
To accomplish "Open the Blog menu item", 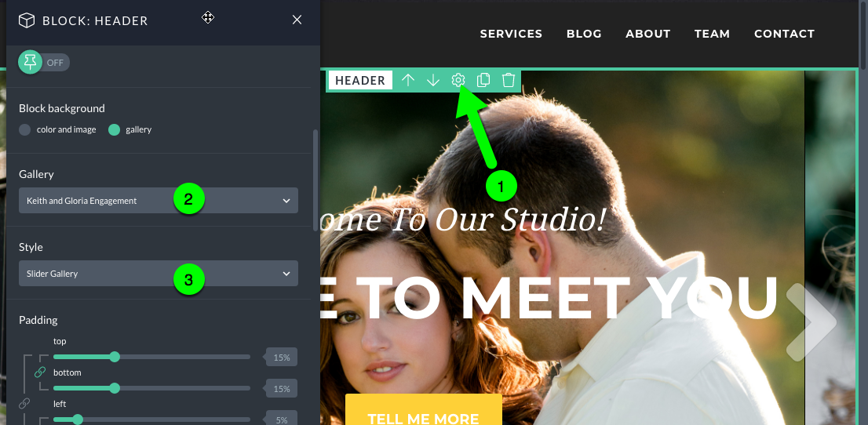I will [x=584, y=34].
